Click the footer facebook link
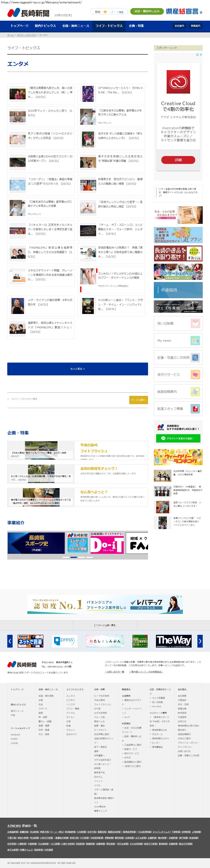Screen dimensions: 210x868 (15, 735)
